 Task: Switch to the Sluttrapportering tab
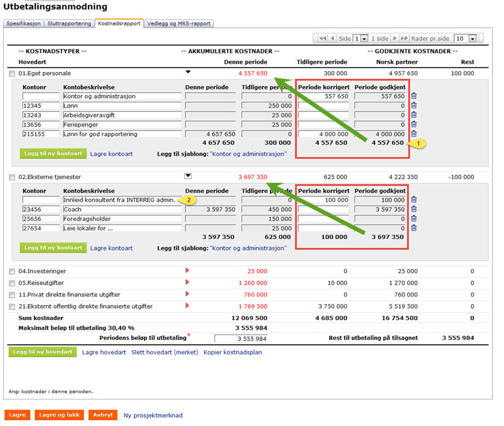(x=69, y=23)
